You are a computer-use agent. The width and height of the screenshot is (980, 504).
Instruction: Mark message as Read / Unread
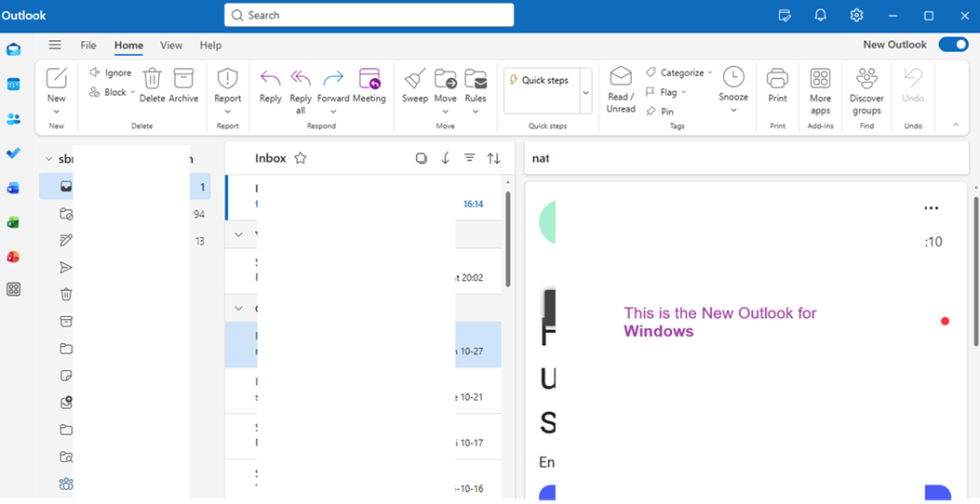(621, 90)
